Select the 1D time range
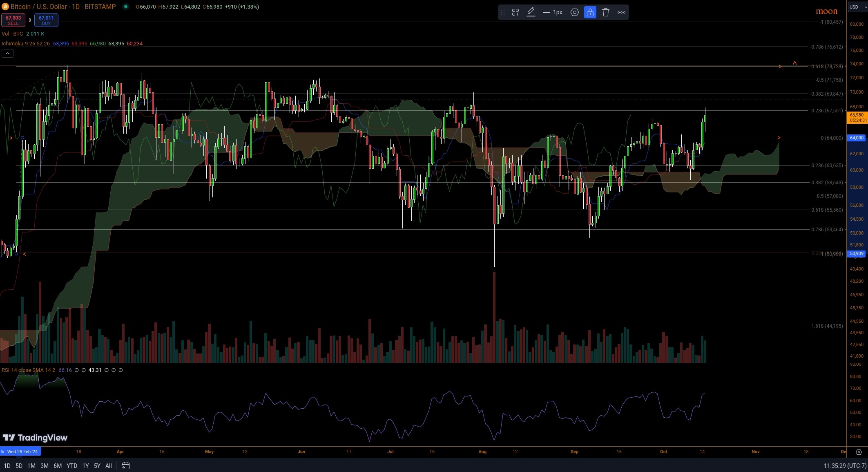868x472 pixels. tap(7, 465)
